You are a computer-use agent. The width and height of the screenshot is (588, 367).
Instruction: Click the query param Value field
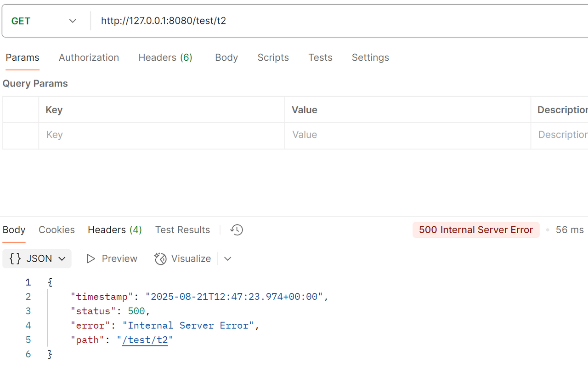pyautogui.click(x=407, y=135)
